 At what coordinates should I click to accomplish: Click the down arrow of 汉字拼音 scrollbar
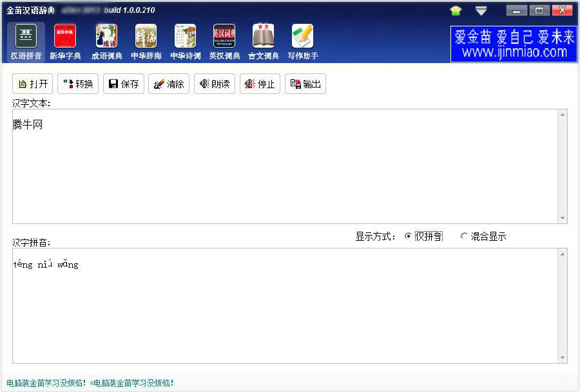[563, 358]
